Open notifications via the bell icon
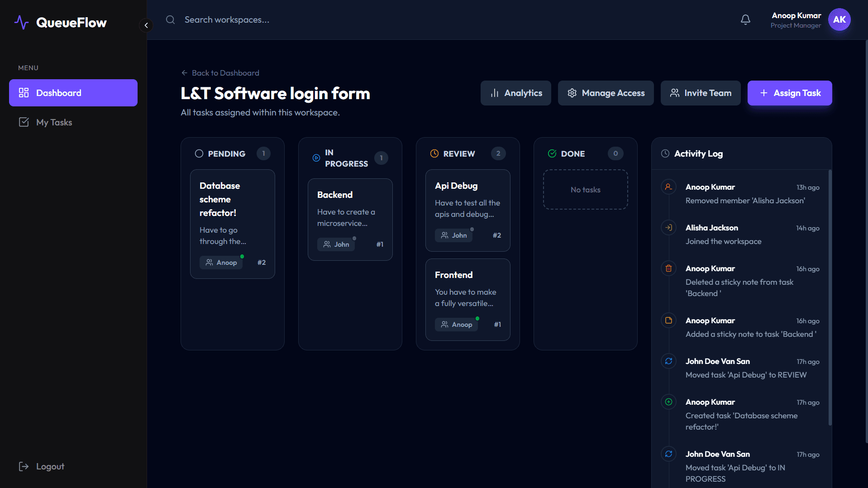The height and width of the screenshot is (488, 868). (x=745, y=20)
